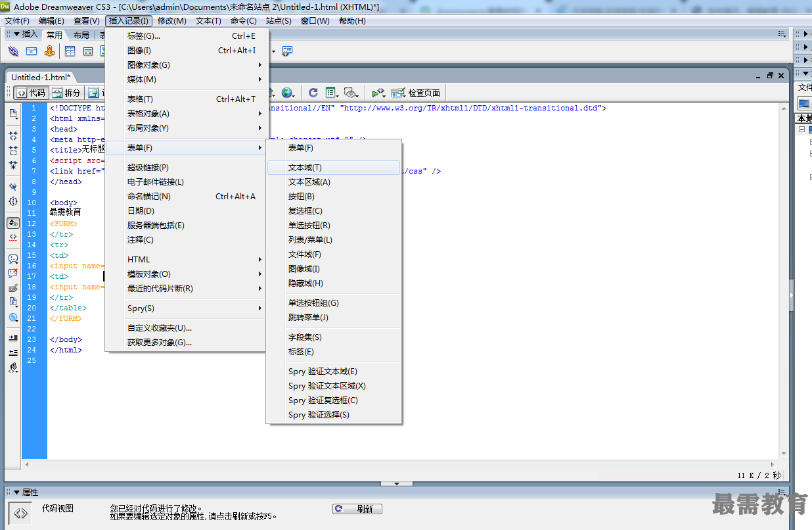Screen dimensions: 812x530
Task: Choose 自定义收藏夹(U)... menu entry
Action: pyautogui.click(x=187, y=328)
